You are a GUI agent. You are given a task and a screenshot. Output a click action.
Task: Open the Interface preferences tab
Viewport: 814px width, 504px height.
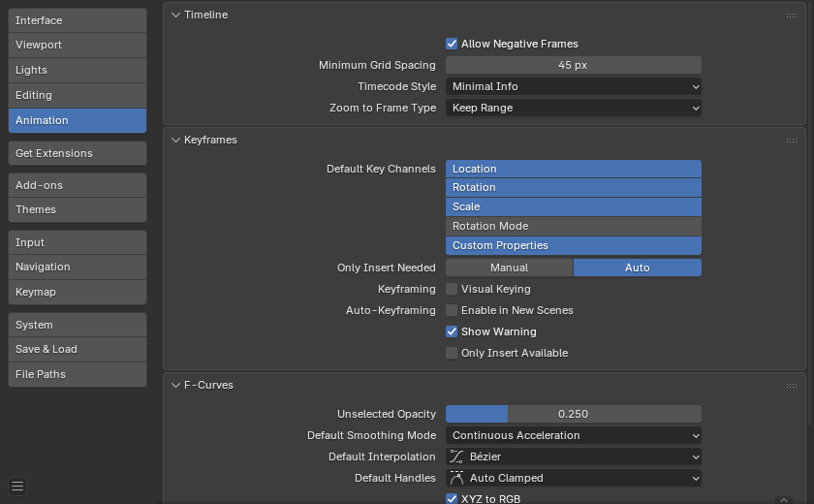click(x=78, y=20)
